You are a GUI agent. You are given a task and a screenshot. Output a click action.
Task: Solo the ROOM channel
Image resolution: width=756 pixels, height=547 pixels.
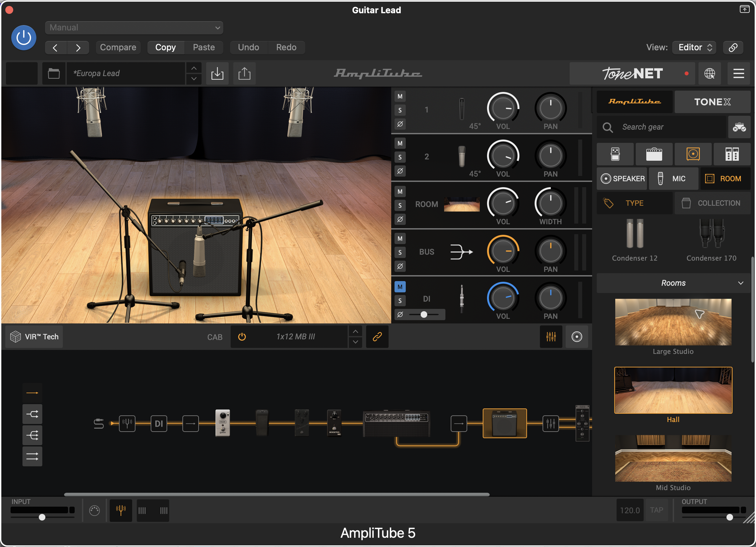pyautogui.click(x=400, y=205)
